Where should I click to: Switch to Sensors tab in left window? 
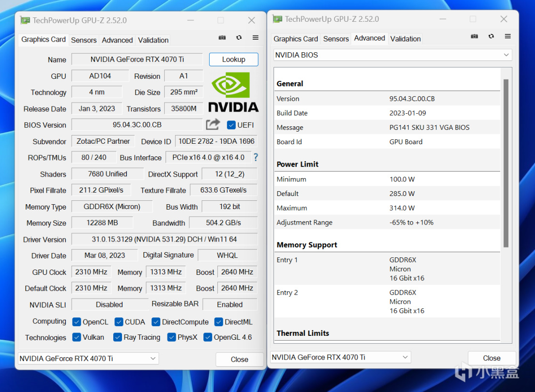pyautogui.click(x=84, y=40)
